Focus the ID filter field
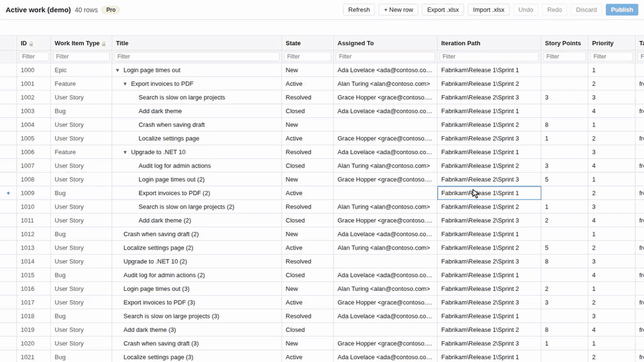644x362 pixels. pos(34,56)
